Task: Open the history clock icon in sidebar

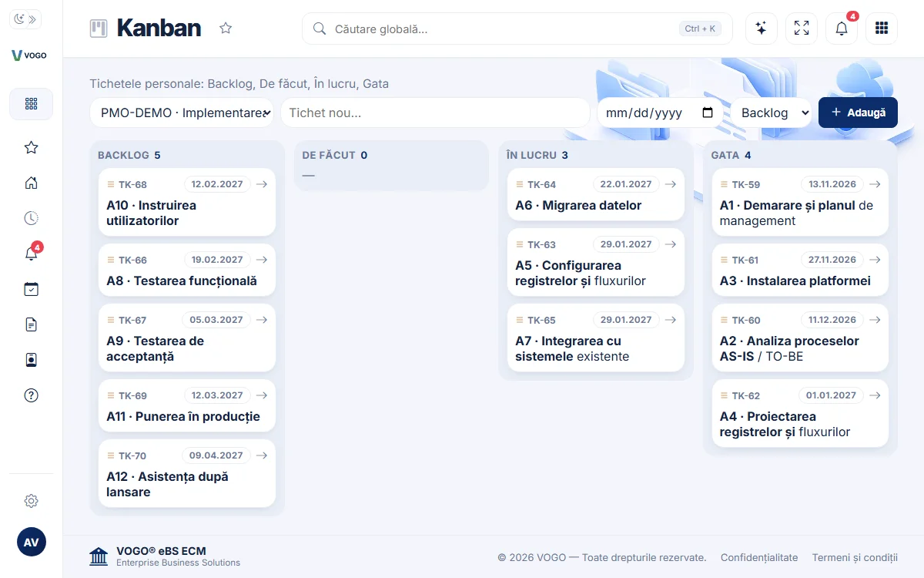Action: (x=31, y=218)
